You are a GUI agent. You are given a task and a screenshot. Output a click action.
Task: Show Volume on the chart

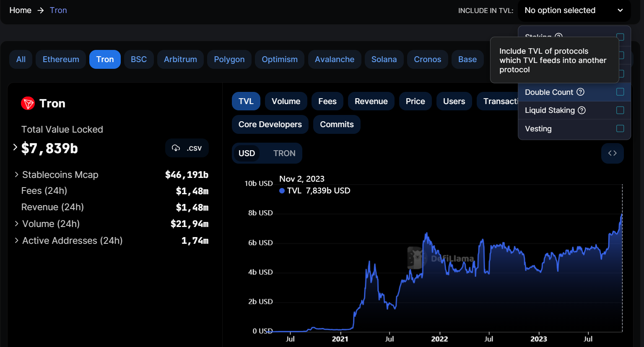[x=286, y=101]
